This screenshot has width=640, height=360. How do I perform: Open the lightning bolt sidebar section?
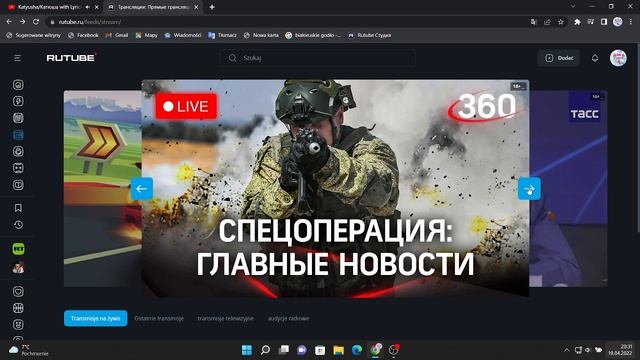coord(18,101)
